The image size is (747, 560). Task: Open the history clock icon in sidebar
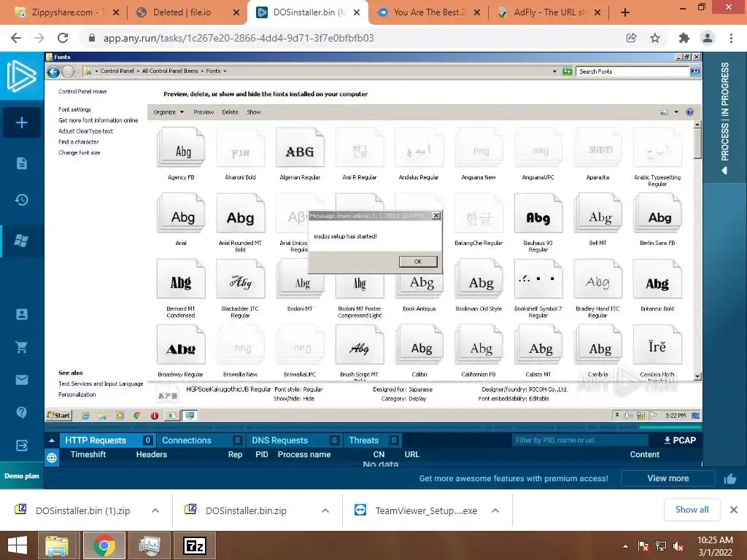(21, 200)
